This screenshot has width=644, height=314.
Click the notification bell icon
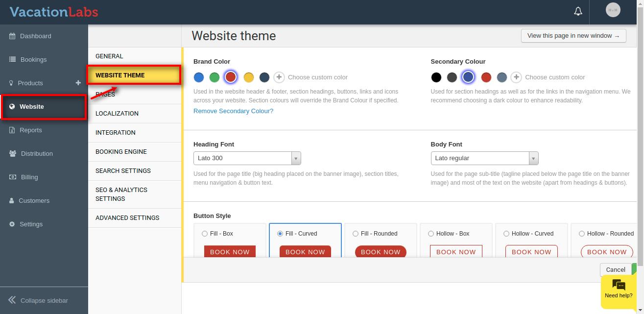(x=578, y=11)
